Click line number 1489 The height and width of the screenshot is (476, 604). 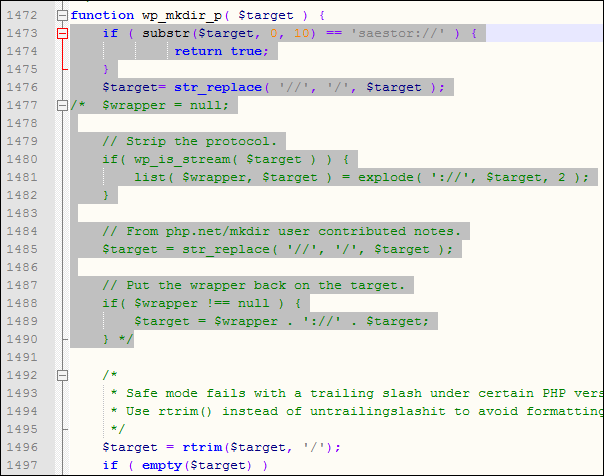[22, 322]
